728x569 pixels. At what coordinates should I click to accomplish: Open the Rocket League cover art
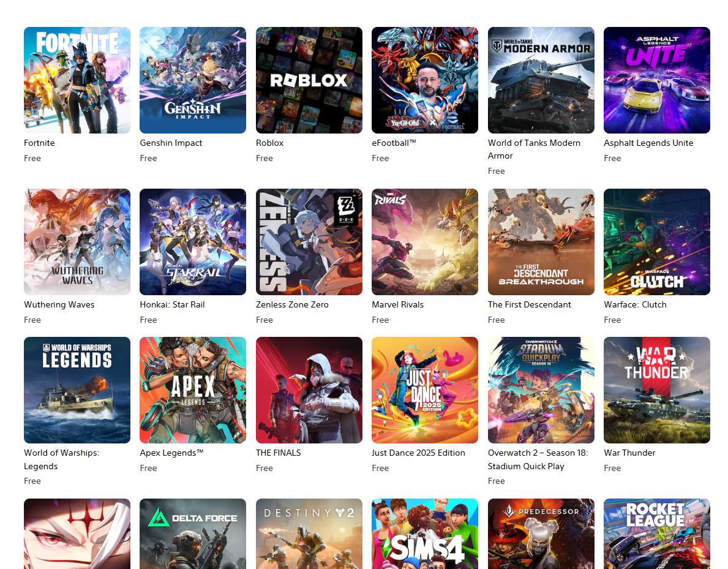pyautogui.click(x=657, y=533)
